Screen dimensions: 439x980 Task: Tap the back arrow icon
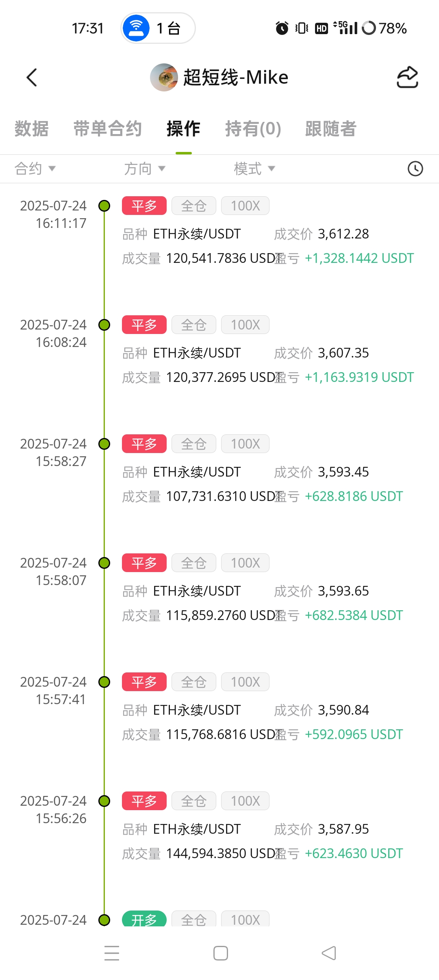pos(32,77)
